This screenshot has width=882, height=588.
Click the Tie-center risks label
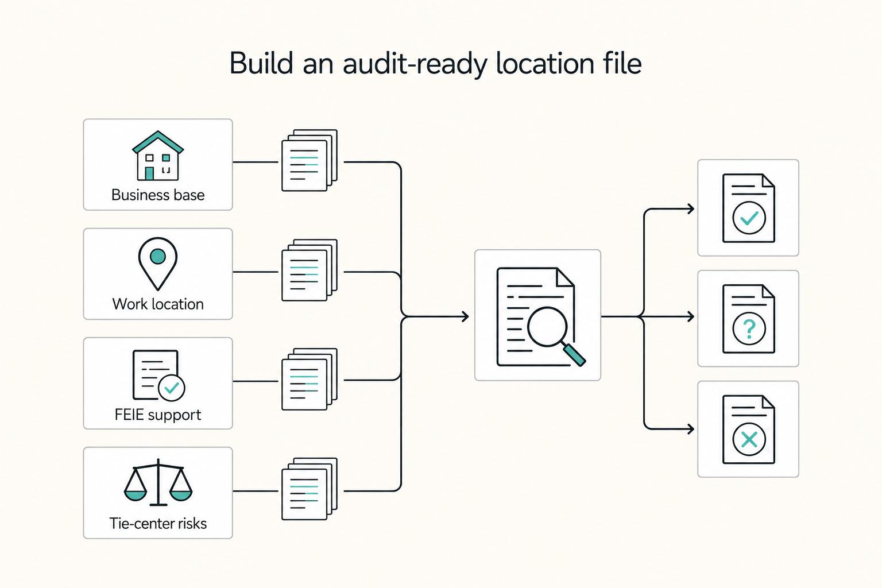158,524
